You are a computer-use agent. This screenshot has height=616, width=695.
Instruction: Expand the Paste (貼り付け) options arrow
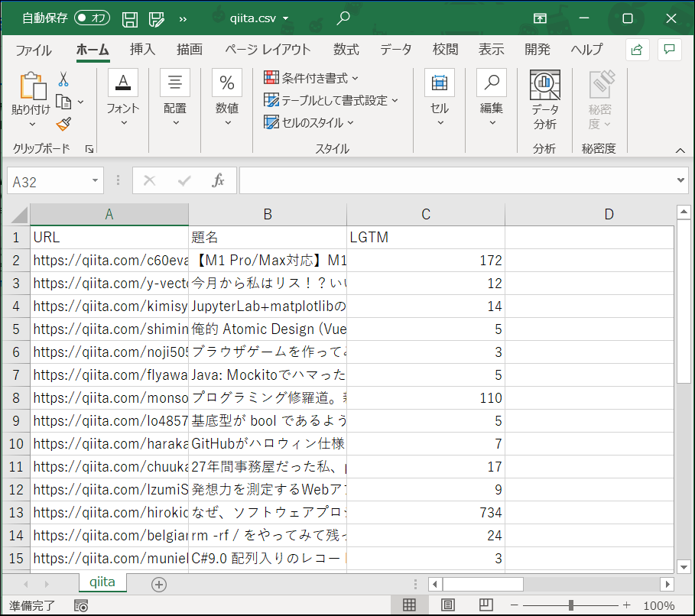tap(32, 125)
